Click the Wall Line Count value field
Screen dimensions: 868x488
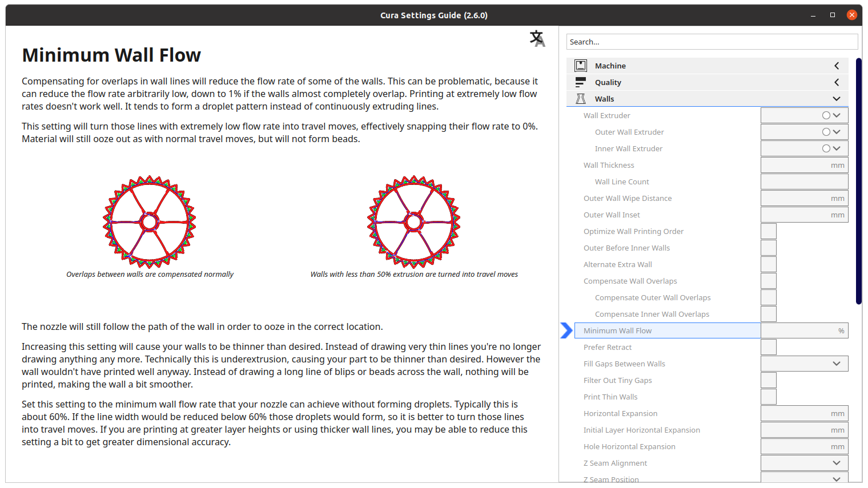[805, 182]
